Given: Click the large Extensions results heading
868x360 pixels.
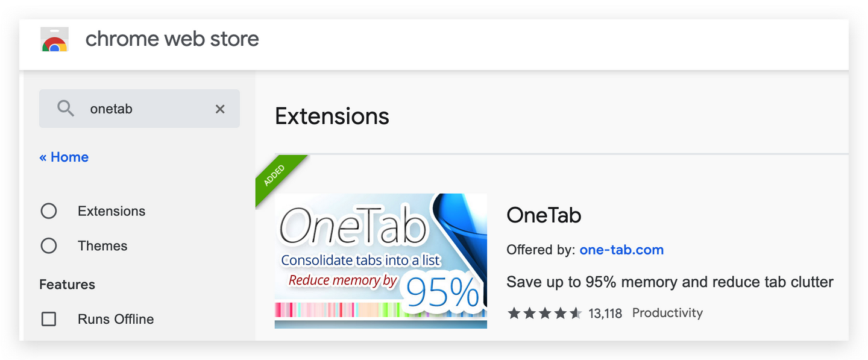Looking at the screenshot, I should pos(332,116).
